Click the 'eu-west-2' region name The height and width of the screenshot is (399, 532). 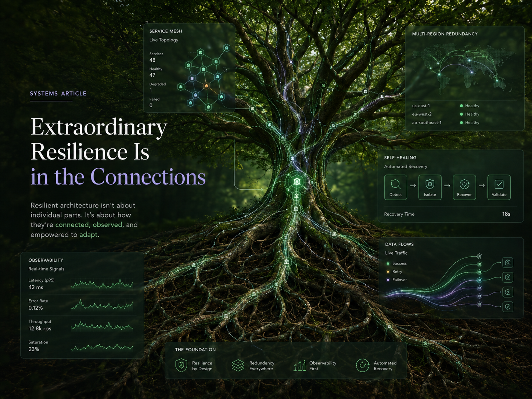(422, 114)
